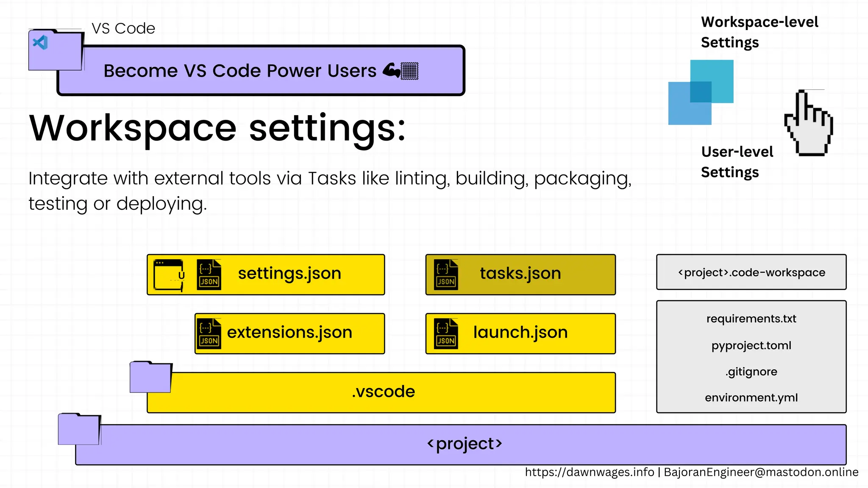Select the settings.json label
Image resolution: width=868 pixels, height=488 pixels.
[289, 274]
